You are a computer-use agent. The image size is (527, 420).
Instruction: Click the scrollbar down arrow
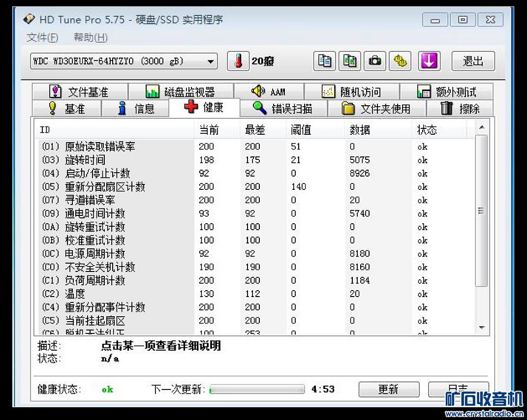tap(482, 327)
